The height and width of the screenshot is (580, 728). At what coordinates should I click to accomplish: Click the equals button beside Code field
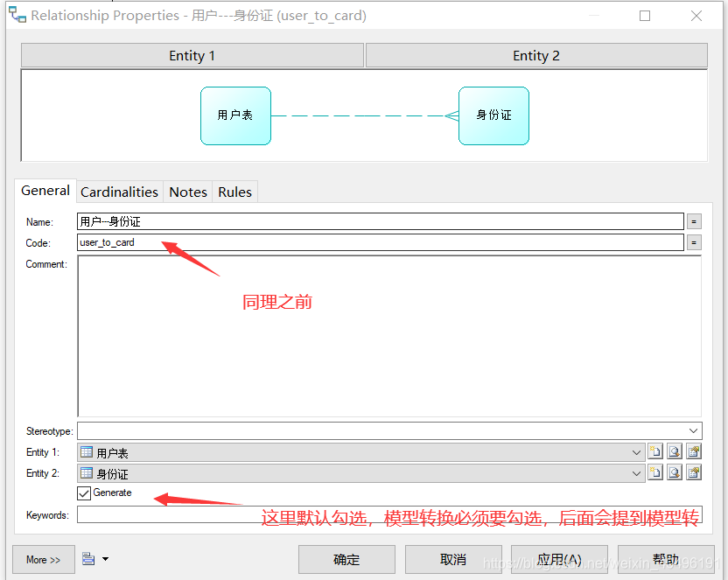[694, 242]
